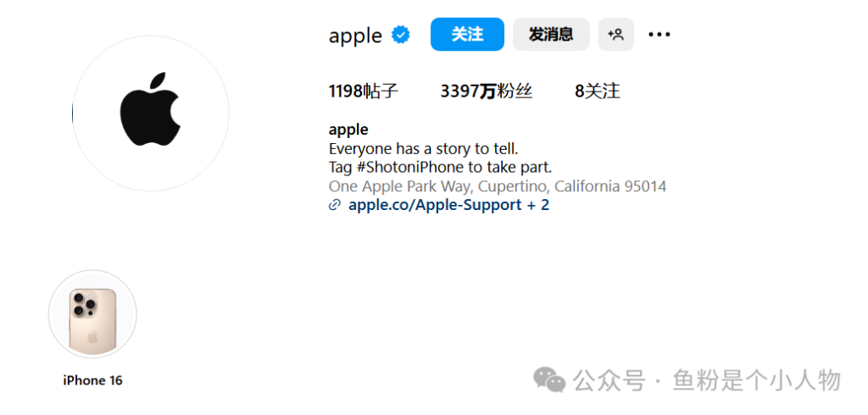
Task: Click the One Apple Park Way address
Action: pyautogui.click(x=497, y=186)
